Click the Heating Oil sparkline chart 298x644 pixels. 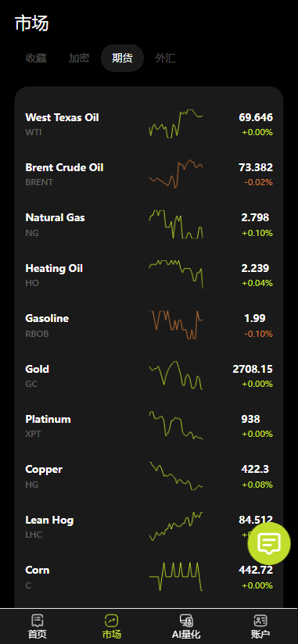[x=176, y=274]
